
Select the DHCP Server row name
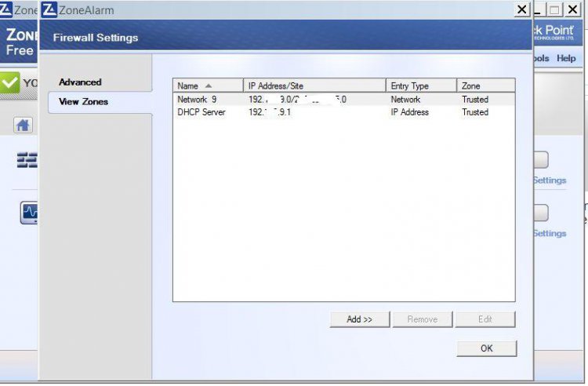201,112
